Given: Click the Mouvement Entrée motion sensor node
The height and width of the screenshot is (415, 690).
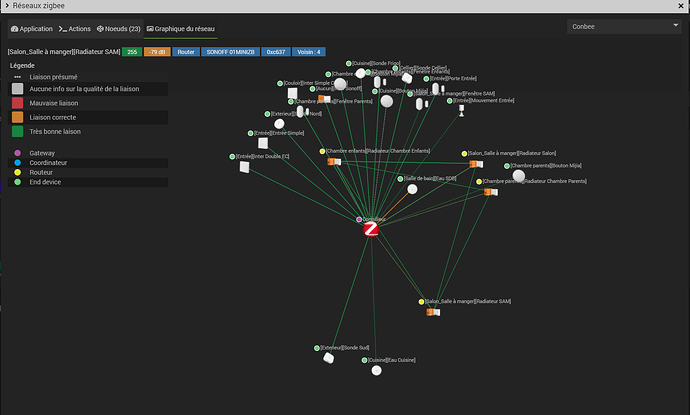Looking at the screenshot, I should (x=461, y=110).
